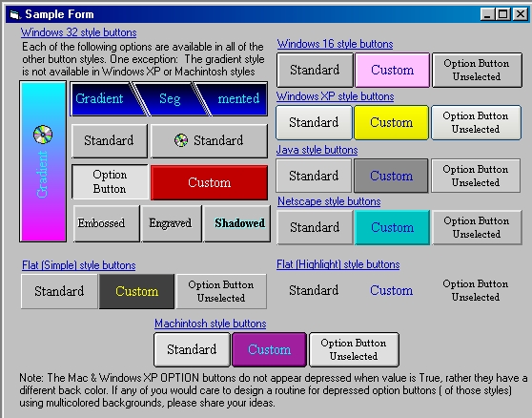Viewport: 532px width, 418px height.
Task: Click the form icon in title bar
Action: [x=15, y=14]
